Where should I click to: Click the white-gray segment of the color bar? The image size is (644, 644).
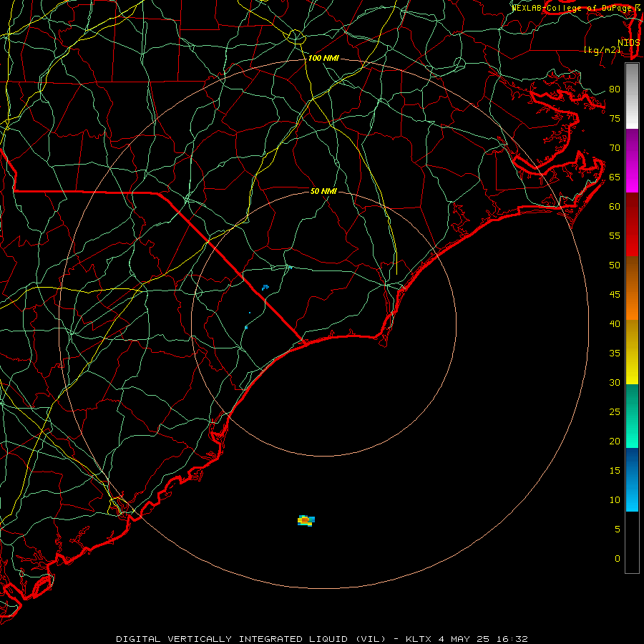[x=632, y=96]
